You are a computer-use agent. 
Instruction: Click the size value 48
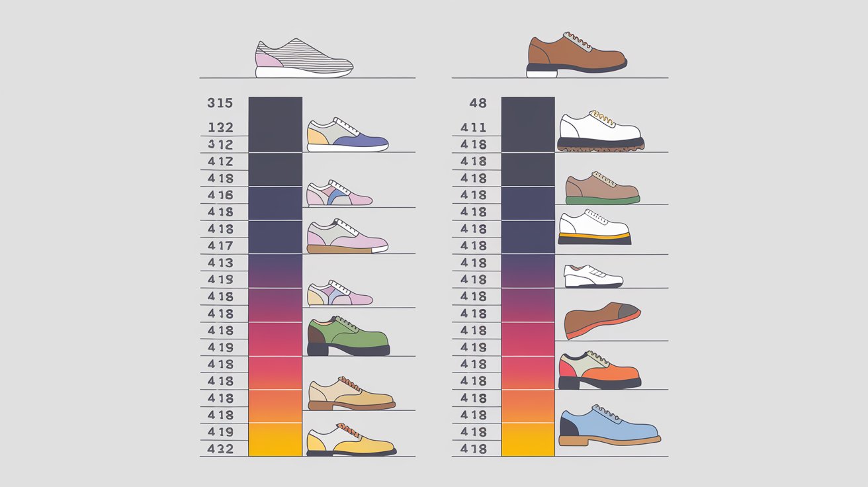478,103
